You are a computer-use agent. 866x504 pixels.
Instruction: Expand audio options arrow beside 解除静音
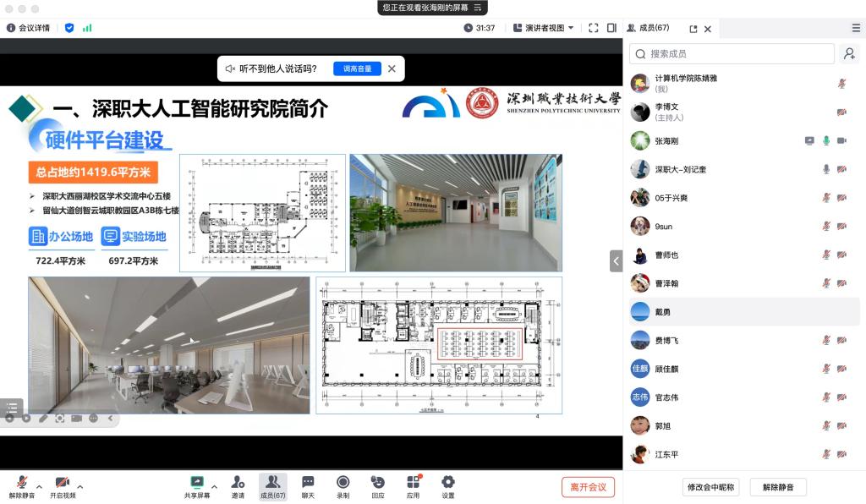pos(41,486)
